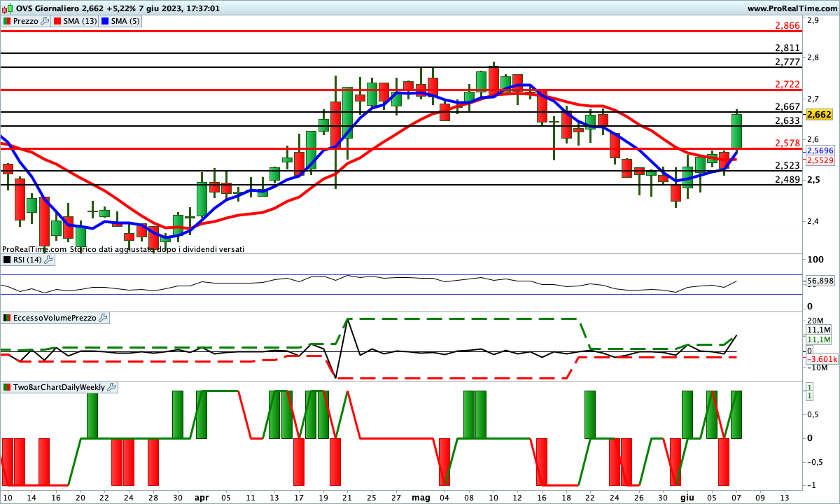Click the black RSI color swatch

(6, 260)
